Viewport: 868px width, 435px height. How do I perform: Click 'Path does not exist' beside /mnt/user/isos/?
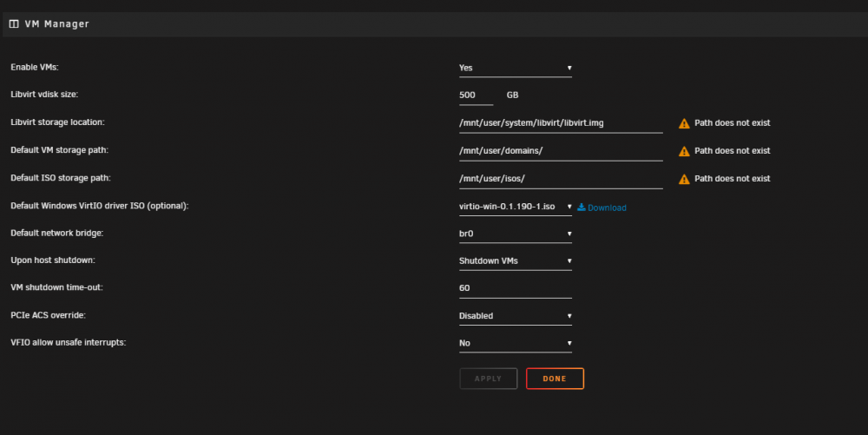733,178
